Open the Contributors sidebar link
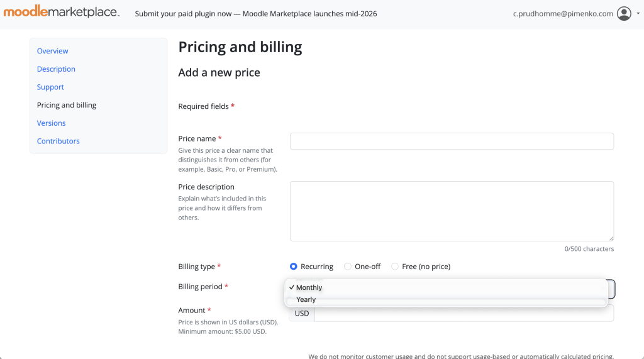 (x=58, y=141)
